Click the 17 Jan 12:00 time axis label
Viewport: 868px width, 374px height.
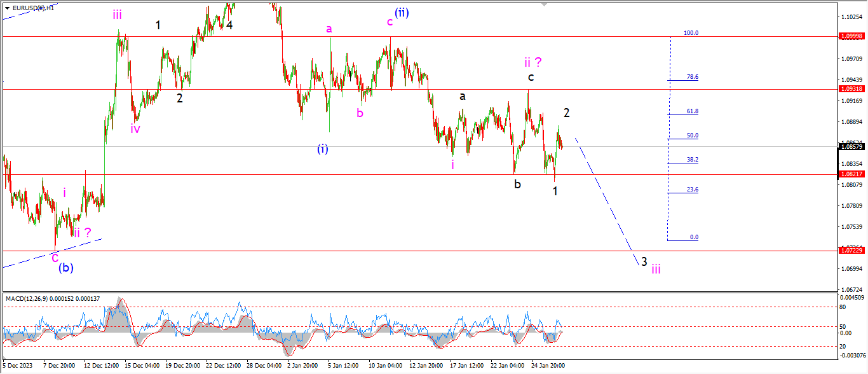pyautogui.click(x=465, y=366)
